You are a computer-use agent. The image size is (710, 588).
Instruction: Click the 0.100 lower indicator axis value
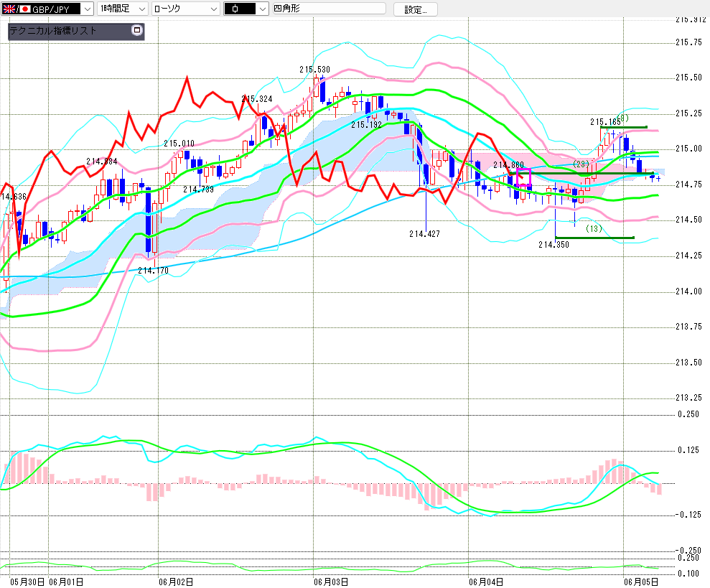pyautogui.click(x=688, y=574)
